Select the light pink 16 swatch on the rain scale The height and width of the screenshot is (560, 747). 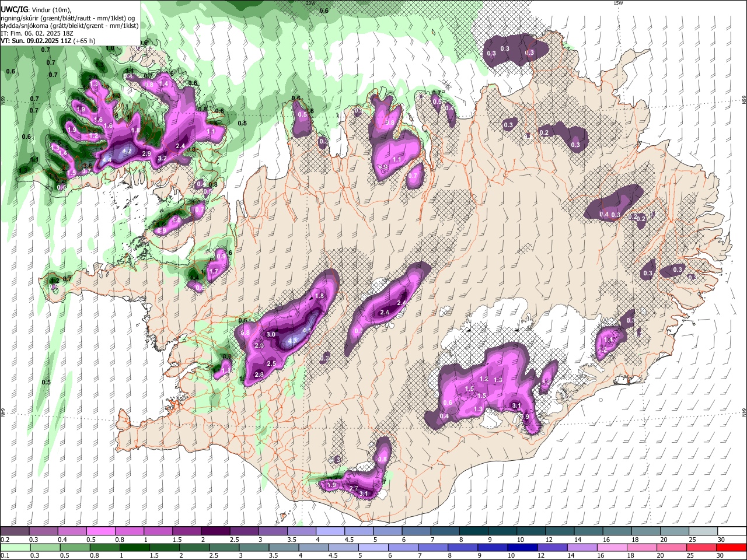[x=612, y=547]
